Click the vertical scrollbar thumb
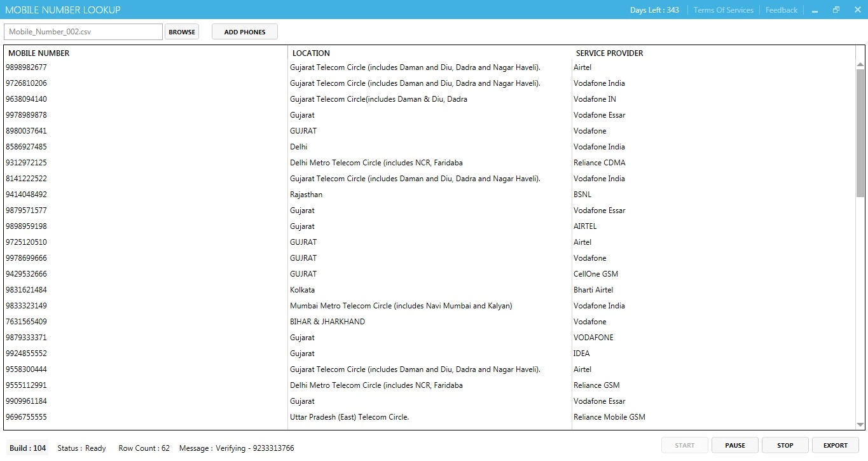 [x=860, y=134]
